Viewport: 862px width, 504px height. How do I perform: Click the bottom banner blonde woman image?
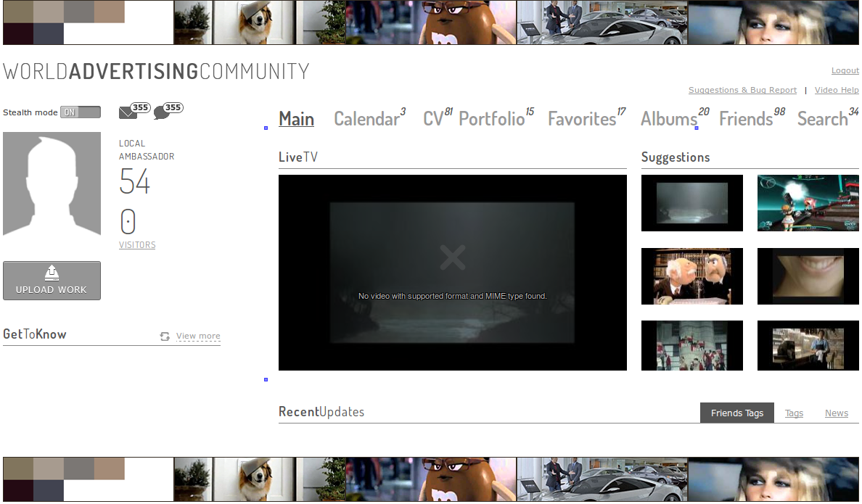pyautogui.click(x=773, y=479)
